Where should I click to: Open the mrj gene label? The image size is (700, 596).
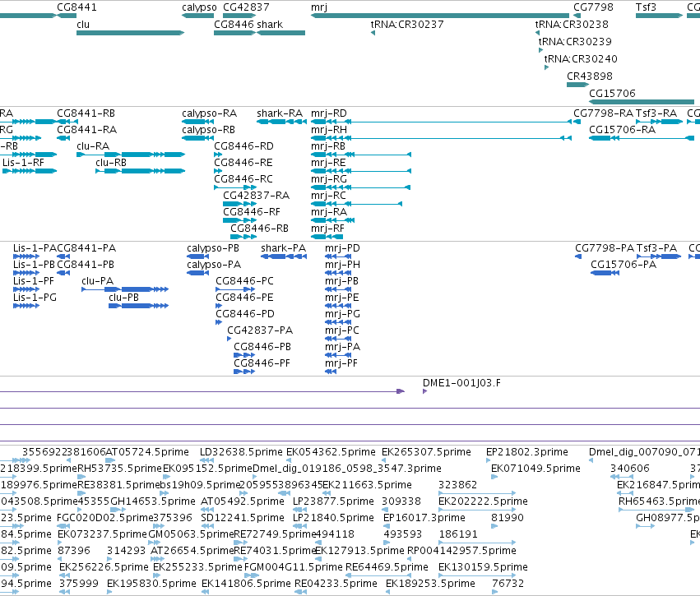click(x=319, y=7)
